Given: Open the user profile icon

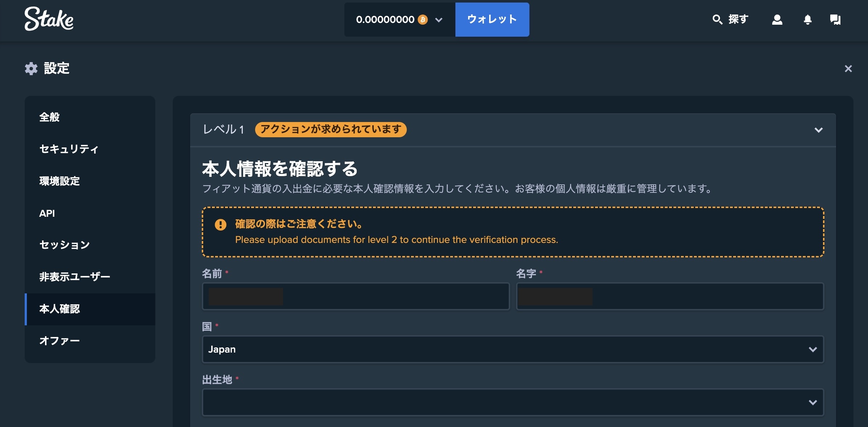Looking at the screenshot, I should click(x=777, y=19).
